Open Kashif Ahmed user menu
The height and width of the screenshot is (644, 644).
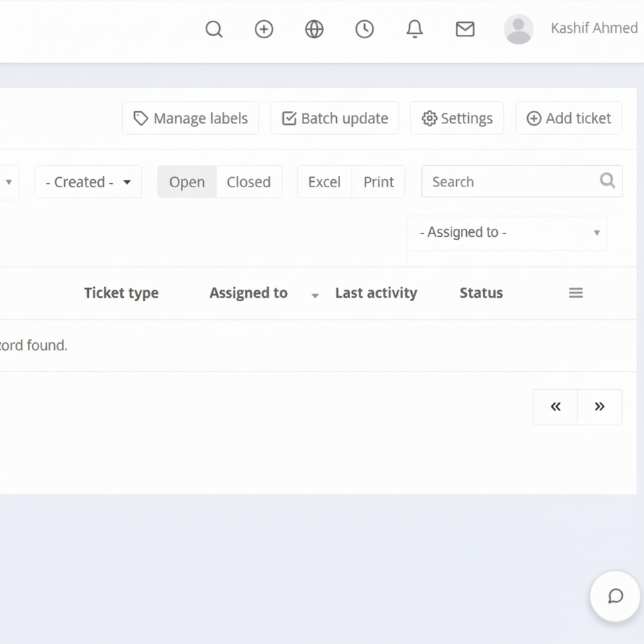click(594, 28)
